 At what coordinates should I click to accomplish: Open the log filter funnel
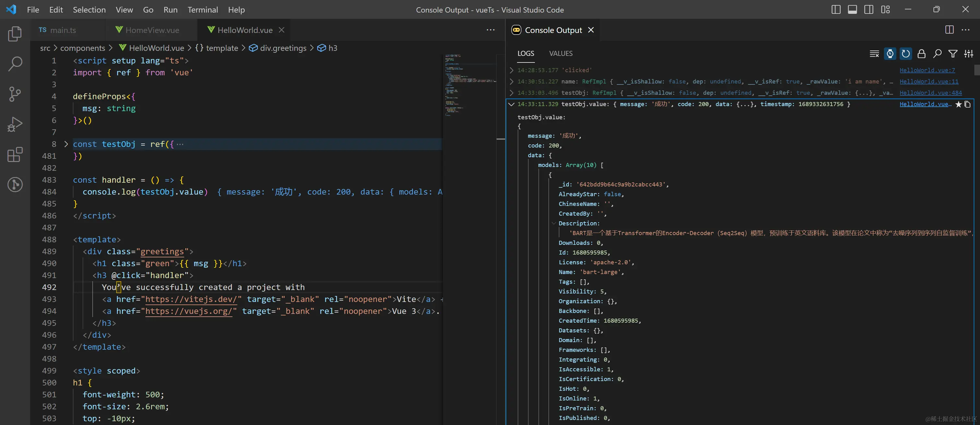(x=952, y=53)
